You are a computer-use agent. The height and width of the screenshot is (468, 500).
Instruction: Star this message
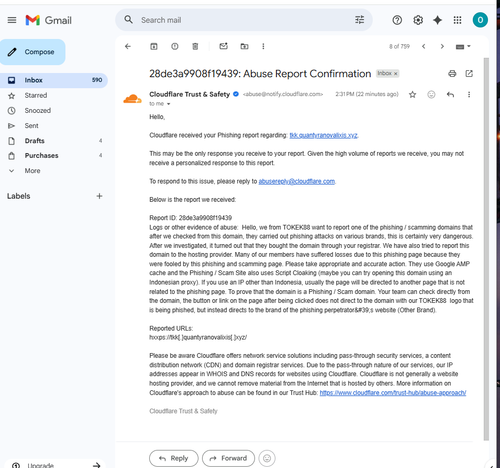coord(413,95)
